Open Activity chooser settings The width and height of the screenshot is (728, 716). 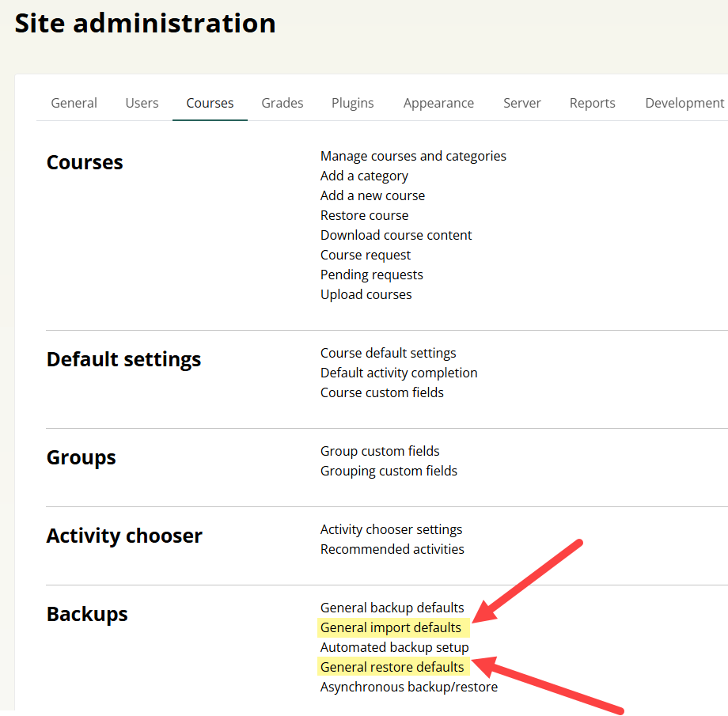pos(391,529)
